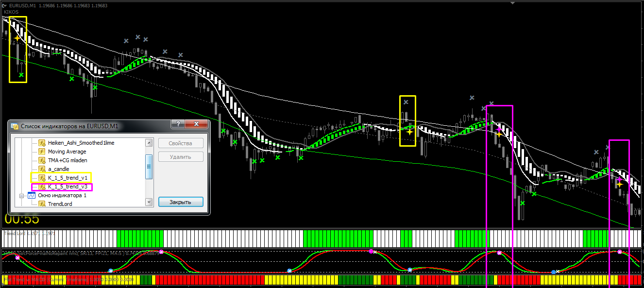Click the dialog help question mark button
The height and width of the screenshot is (288, 644).
(177, 125)
